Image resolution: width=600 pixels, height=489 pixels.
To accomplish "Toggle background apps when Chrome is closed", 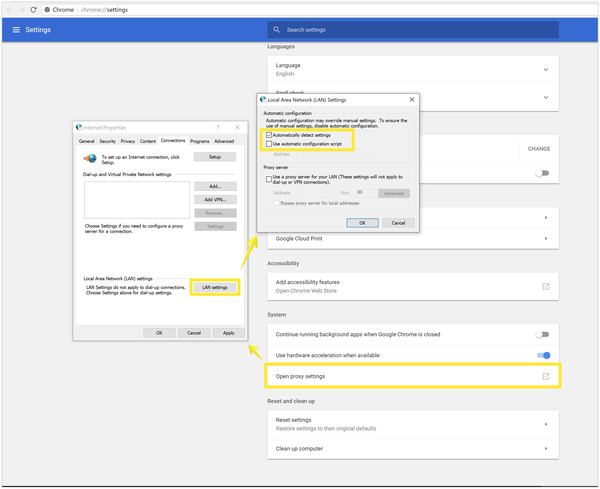I will coord(542,334).
